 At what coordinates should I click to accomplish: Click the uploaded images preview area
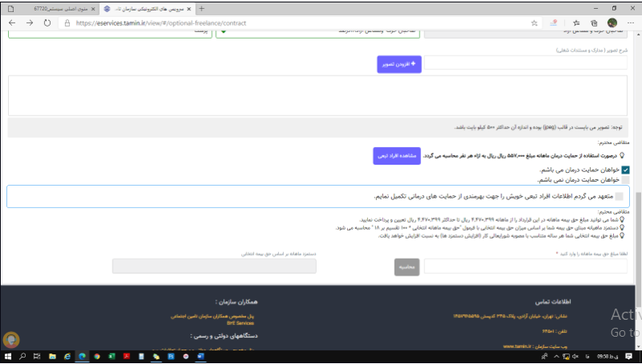pyautogui.click(x=317, y=96)
